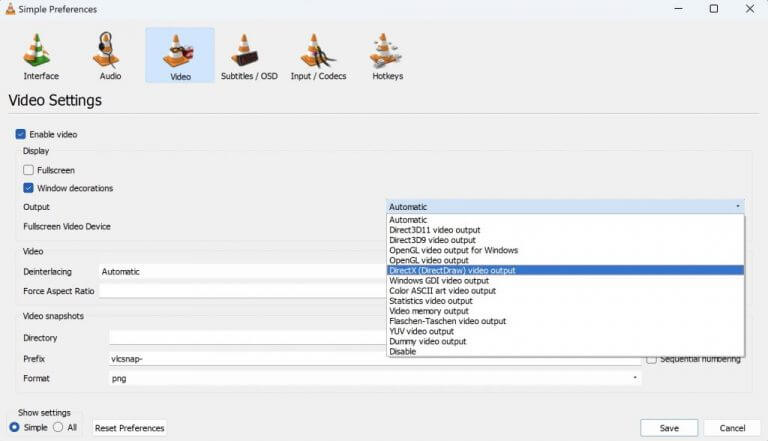Open Input / Codecs preferences icon

[317, 50]
